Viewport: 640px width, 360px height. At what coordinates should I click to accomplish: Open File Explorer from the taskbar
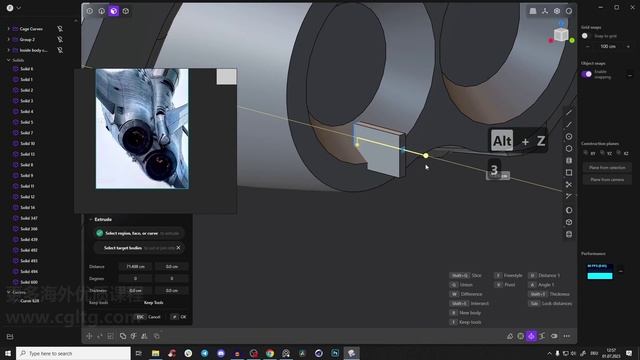point(156,353)
